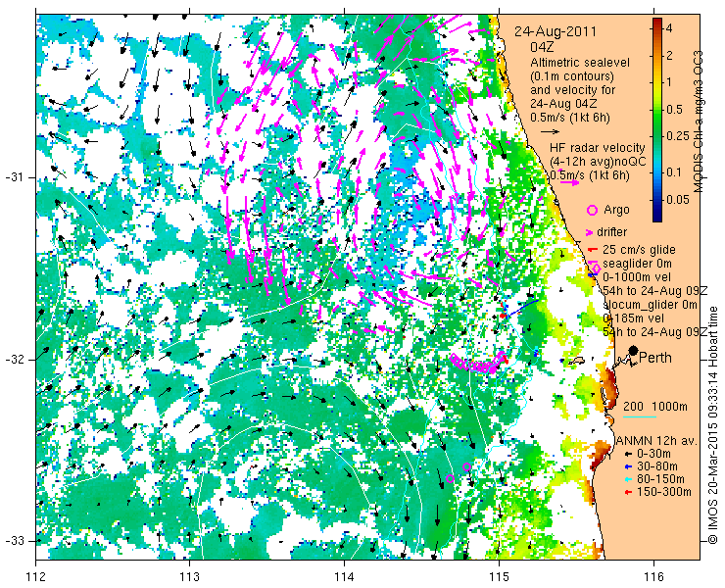Viewport: 725px width, 588px height.
Task: Click the colorbar tick label '0.05'
Action: click(x=677, y=199)
